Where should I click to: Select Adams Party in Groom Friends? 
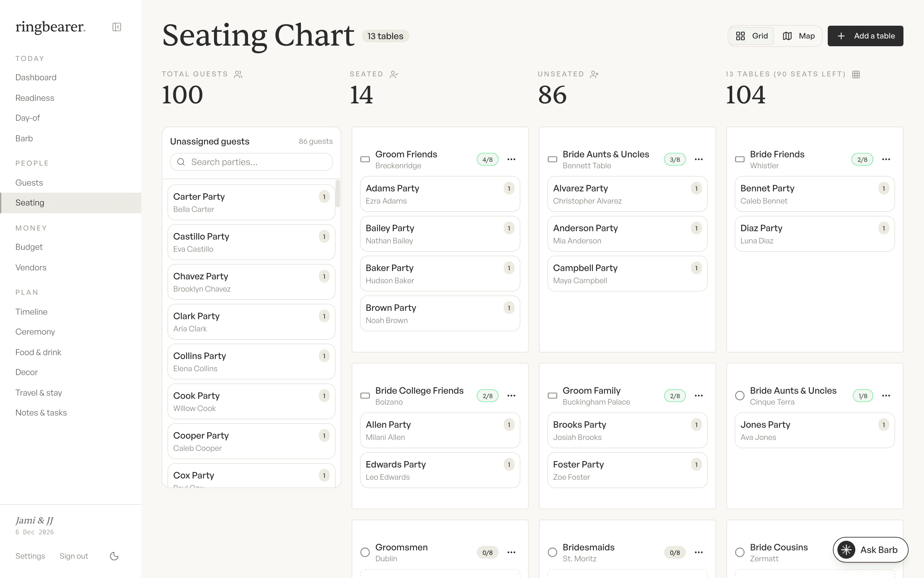(440, 194)
